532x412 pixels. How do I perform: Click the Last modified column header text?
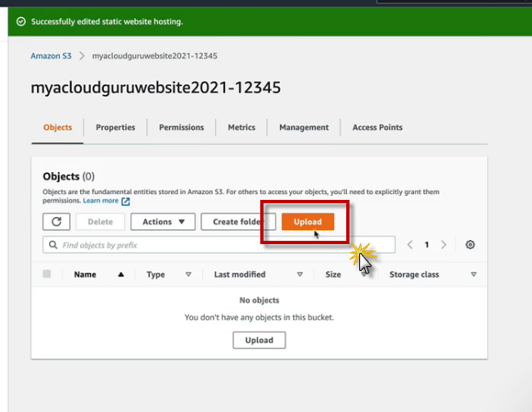point(240,274)
